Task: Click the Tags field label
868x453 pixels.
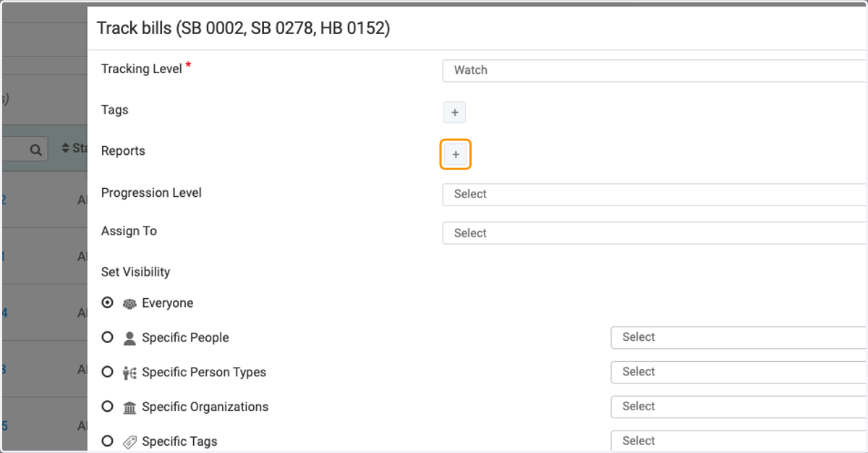Action: [115, 110]
